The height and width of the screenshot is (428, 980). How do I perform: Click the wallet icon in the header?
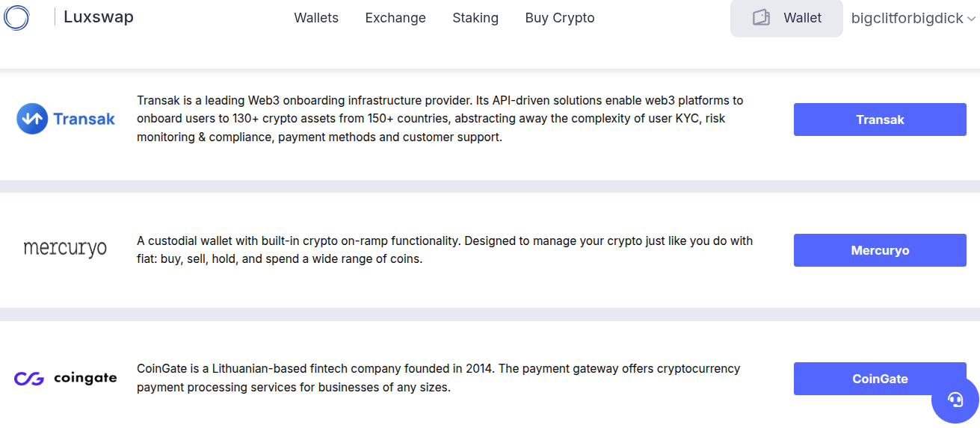pyautogui.click(x=762, y=18)
